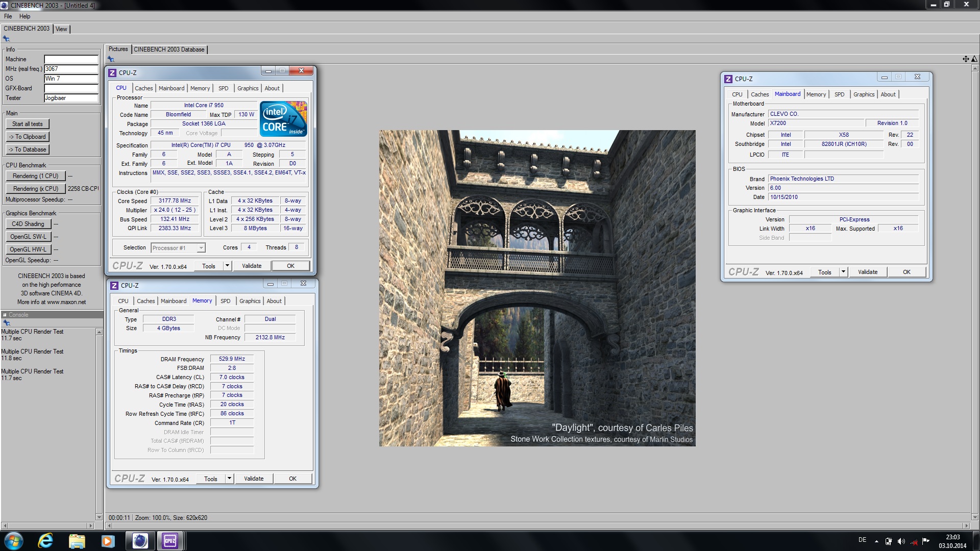
Task: Open About tab in CPU-Z CPU window
Action: coord(272,88)
